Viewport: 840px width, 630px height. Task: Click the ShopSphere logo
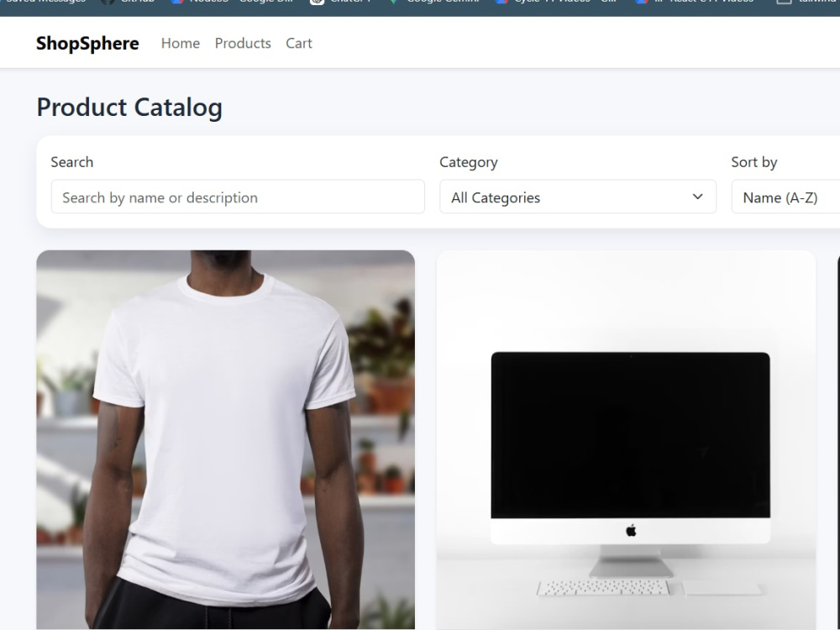[x=87, y=44]
